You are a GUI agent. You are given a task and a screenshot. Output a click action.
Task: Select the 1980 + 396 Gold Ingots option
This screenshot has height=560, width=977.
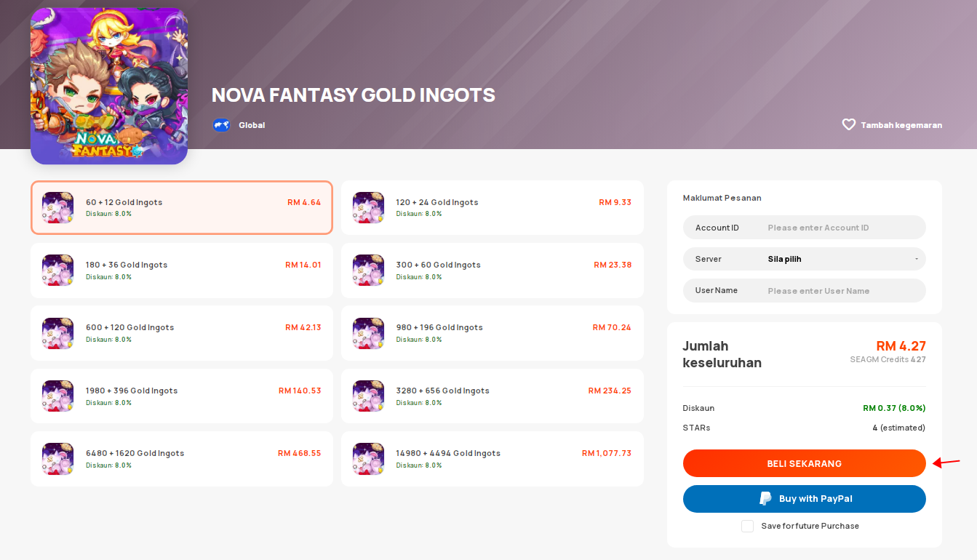coord(181,396)
